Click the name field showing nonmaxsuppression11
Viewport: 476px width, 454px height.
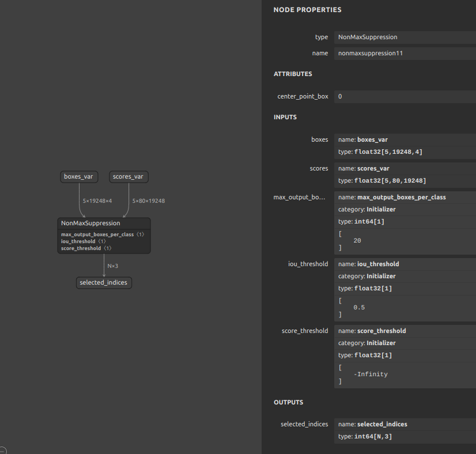405,53
